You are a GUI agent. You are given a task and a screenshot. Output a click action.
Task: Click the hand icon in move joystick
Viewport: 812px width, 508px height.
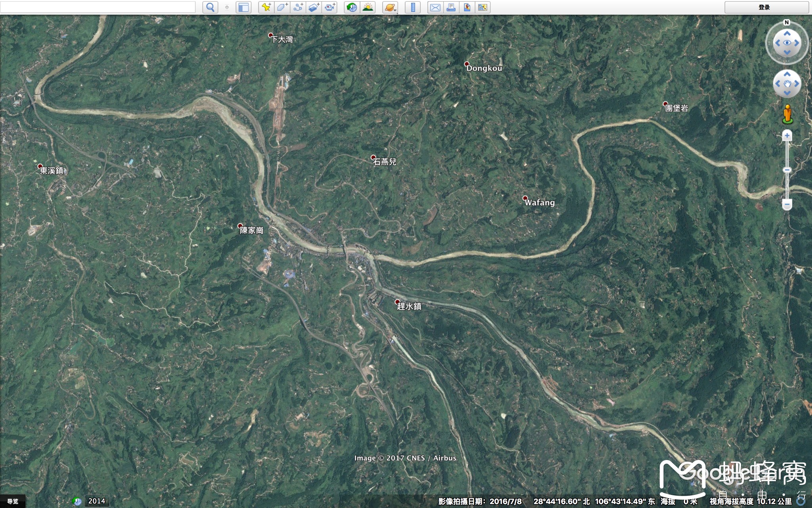click(x=787, y=83)
